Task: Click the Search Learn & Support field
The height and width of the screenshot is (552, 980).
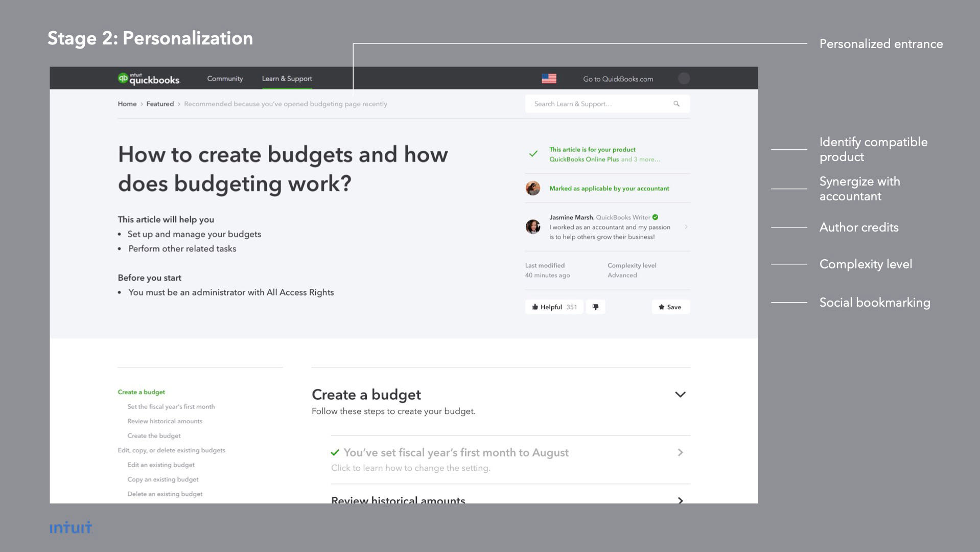Action: 607,104
